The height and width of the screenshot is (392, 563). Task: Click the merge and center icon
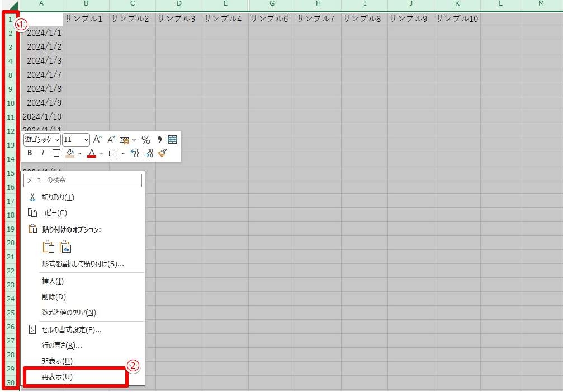172,140
